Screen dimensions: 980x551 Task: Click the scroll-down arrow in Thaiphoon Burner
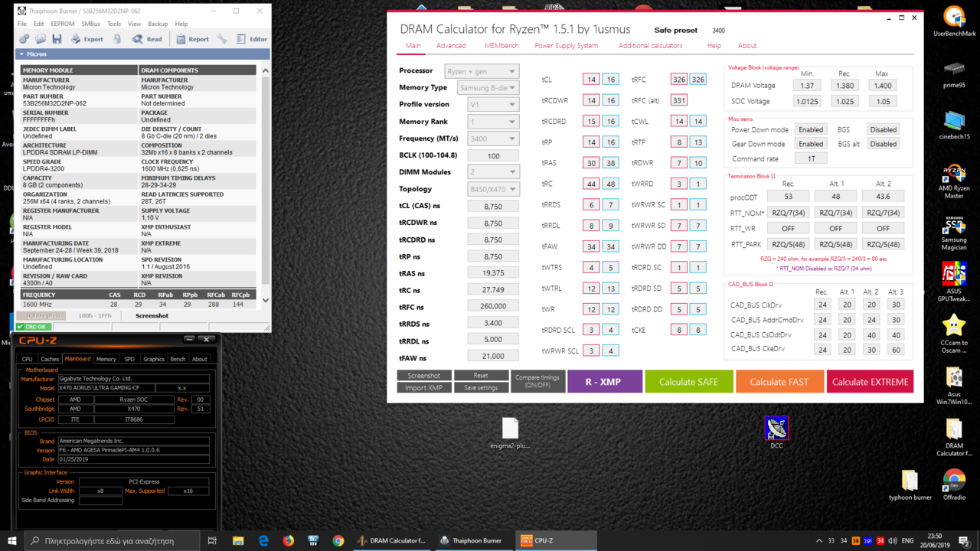[266, 300]
